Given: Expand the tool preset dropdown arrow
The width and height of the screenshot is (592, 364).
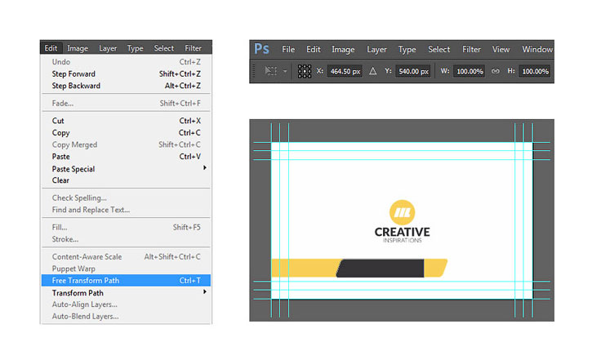Looking at the screenshot, I should tap(285, 71).
